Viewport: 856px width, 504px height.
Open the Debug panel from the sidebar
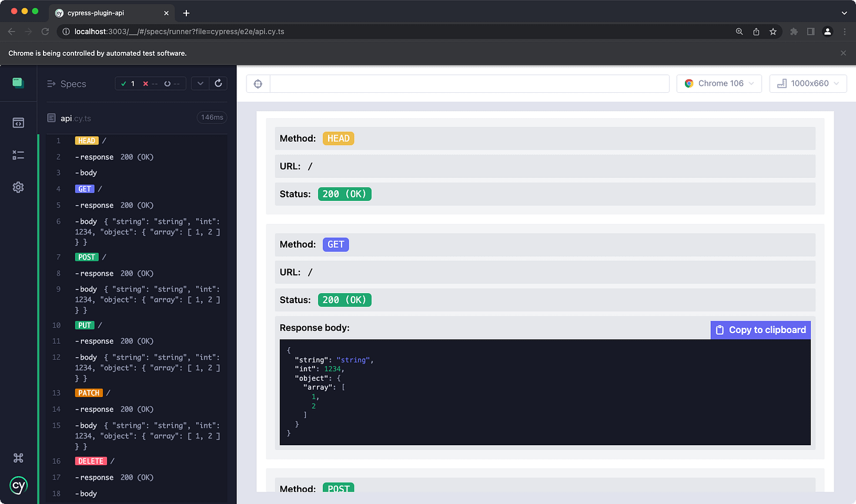point(18,154)
